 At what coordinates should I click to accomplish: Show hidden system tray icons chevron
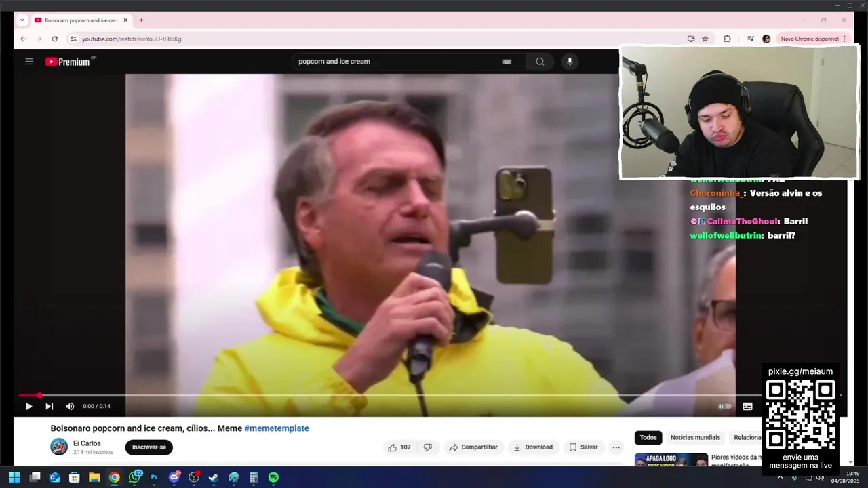point(780,477)
